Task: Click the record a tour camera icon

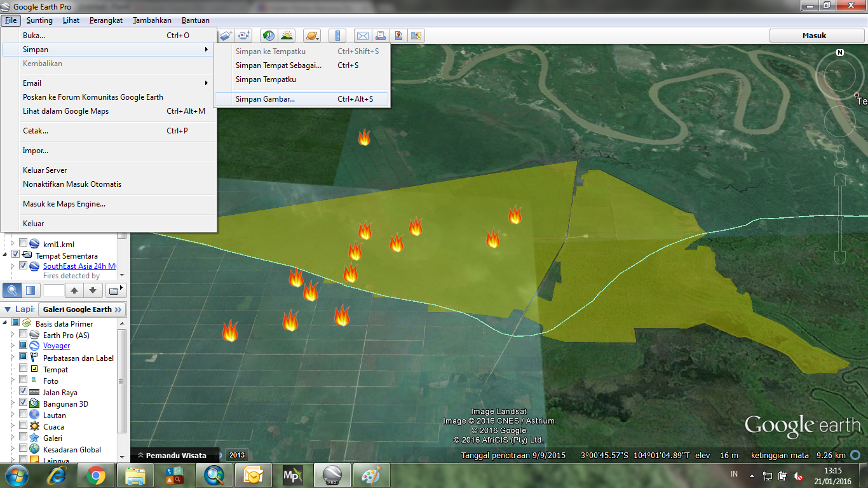Action: 245,36
